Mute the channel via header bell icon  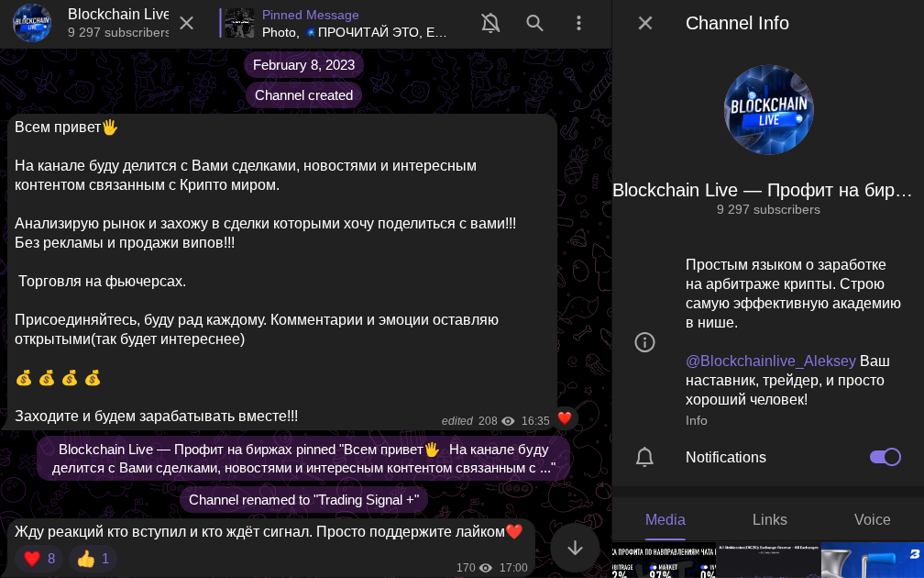click(x=490, y=23)
